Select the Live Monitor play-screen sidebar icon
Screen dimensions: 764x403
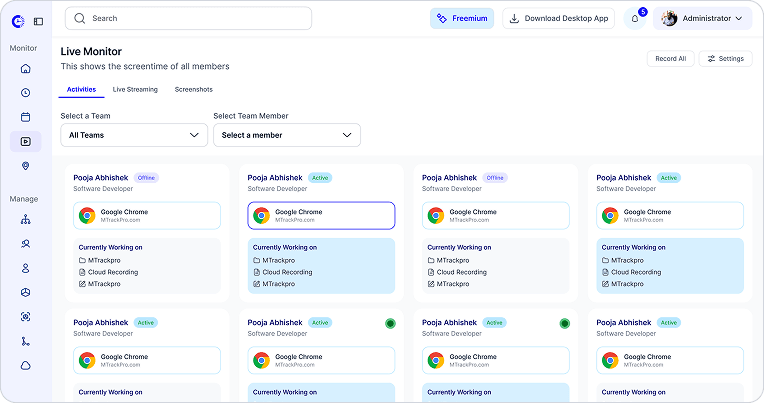(26, 141)
